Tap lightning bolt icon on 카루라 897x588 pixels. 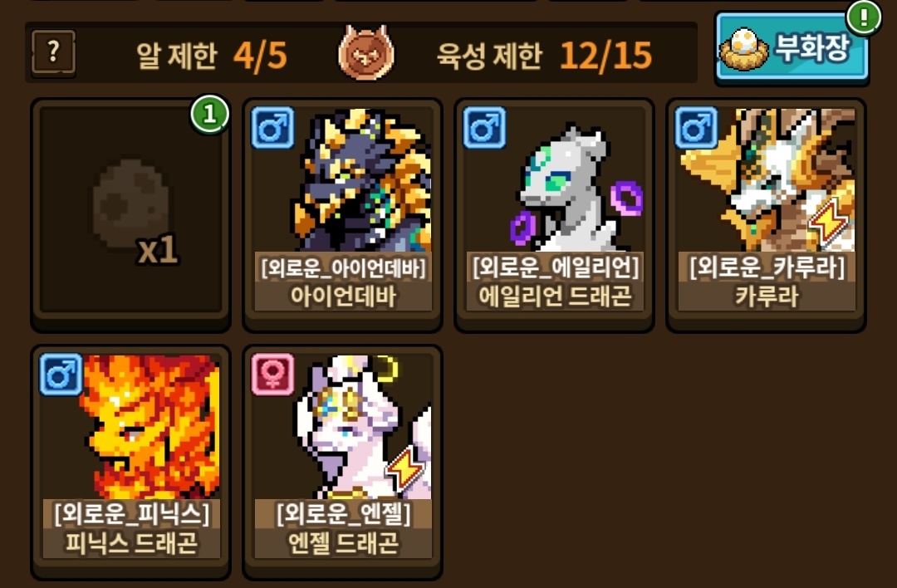click(829, 223)
